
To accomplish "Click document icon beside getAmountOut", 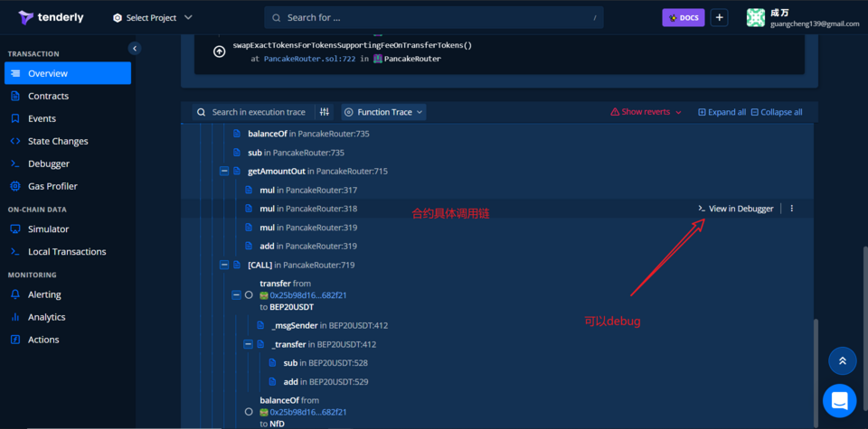I will (237, 172).
